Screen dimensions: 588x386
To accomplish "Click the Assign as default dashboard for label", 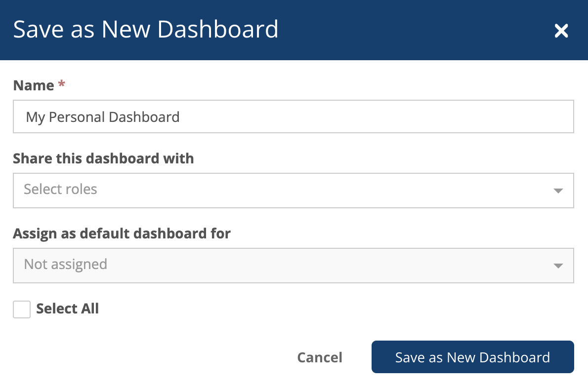I will point(122,233).
